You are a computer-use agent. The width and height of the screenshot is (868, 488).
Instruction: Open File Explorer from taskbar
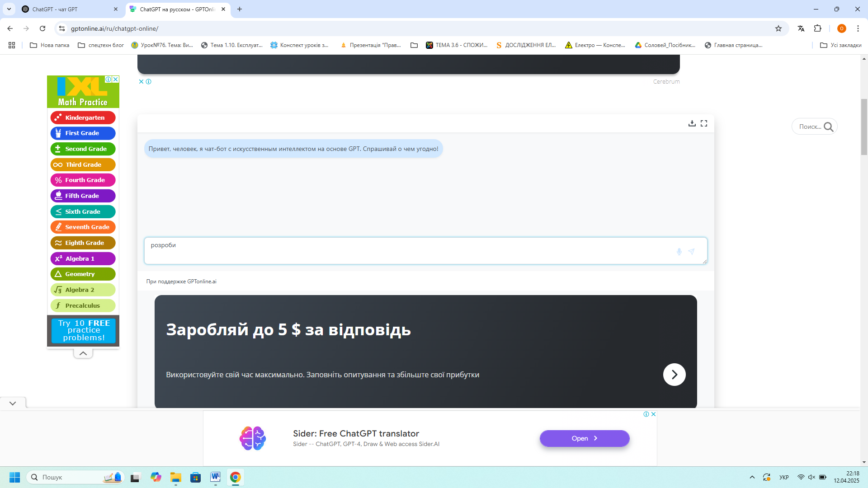pyautogui.click(x=176, y=477)
